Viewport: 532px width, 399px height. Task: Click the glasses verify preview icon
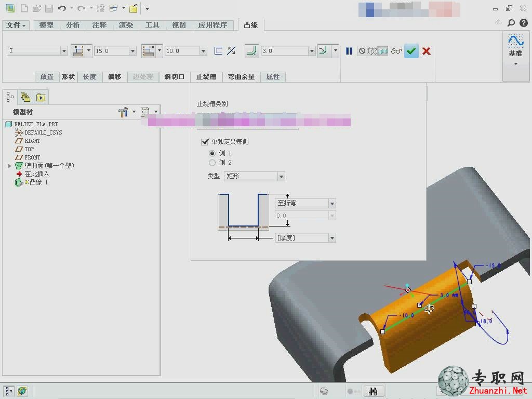pos(396,51)
